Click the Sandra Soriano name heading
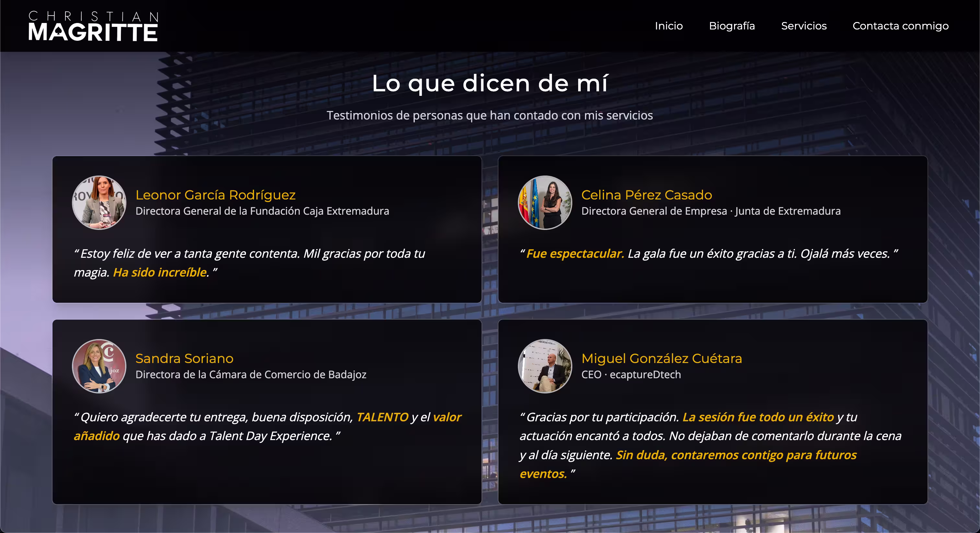Screen dimensions: 980x533 (184, 358)
